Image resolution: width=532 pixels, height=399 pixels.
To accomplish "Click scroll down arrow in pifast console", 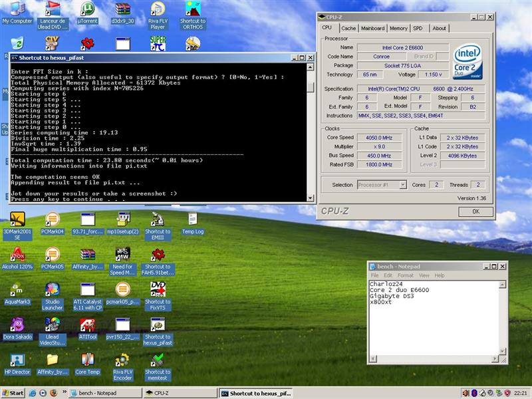I will click(310, 198).
